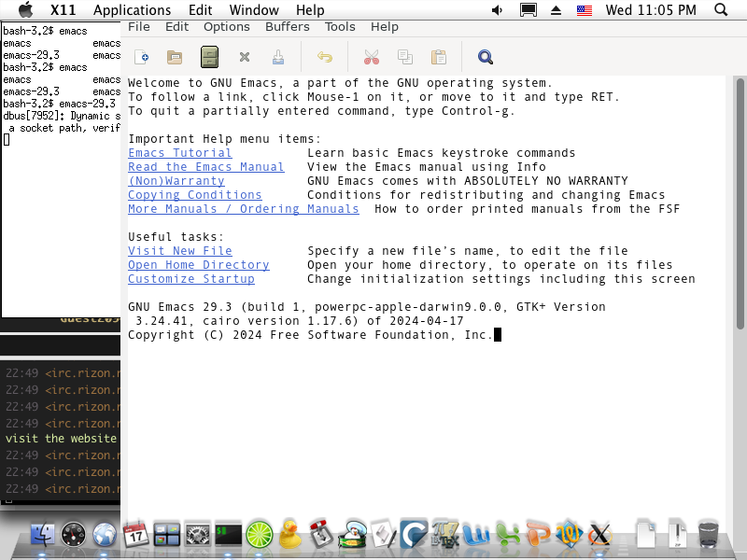The height and width of the screenshot is (560, 747).
Task: Open the TeX app icon in the Dock
Action: (x=445, y=534)
